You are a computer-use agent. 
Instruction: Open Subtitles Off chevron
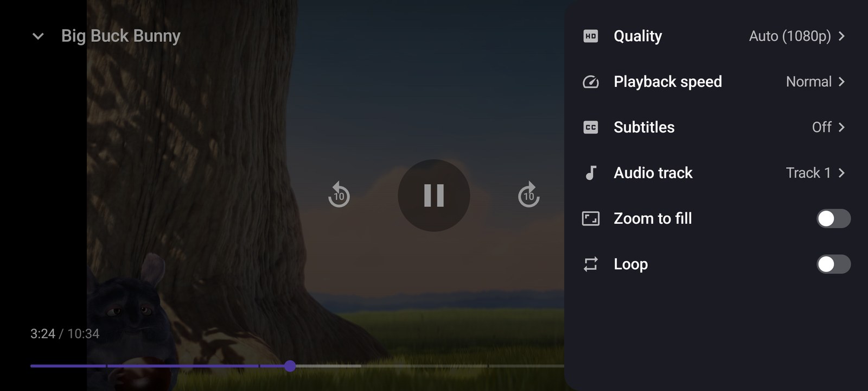[841, 127]
